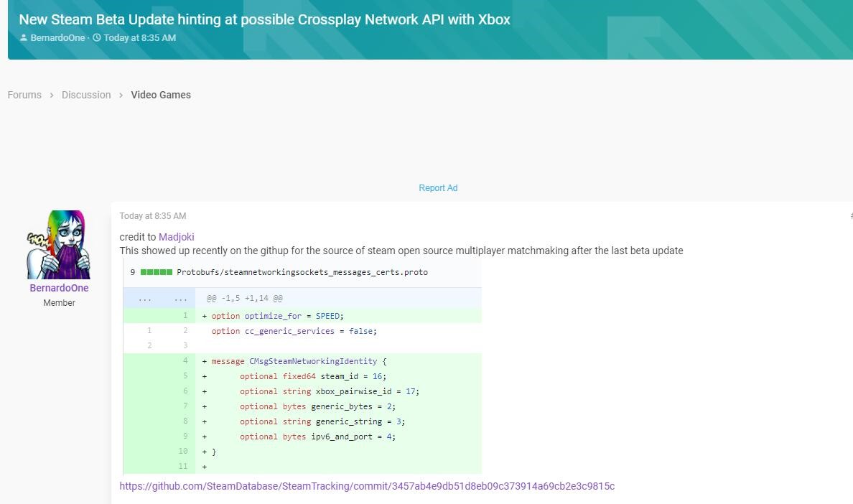Click line 'optional string generic_string = 3;'
853x504 pixels.
click(322, 421)
